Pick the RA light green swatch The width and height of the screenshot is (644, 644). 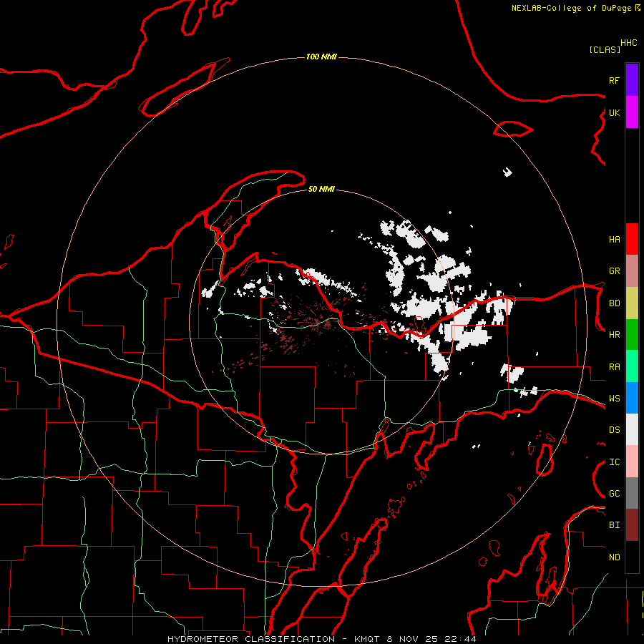pyautogui.click(x=632, y=366)
